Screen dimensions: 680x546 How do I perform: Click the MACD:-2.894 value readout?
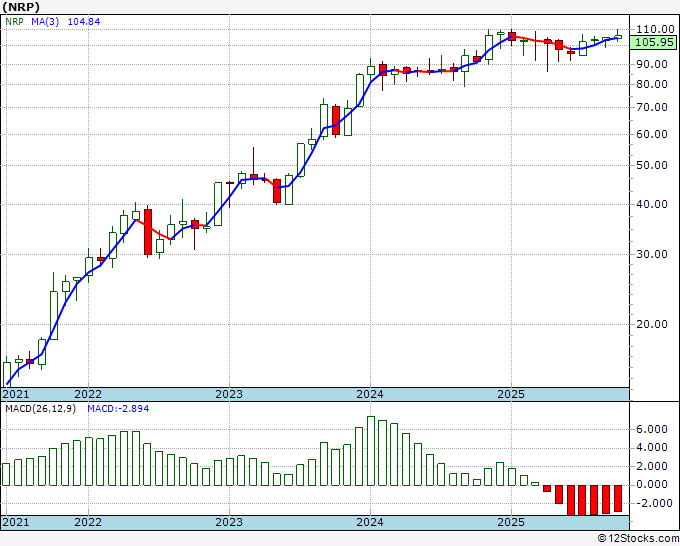click(x=118, y=409)
